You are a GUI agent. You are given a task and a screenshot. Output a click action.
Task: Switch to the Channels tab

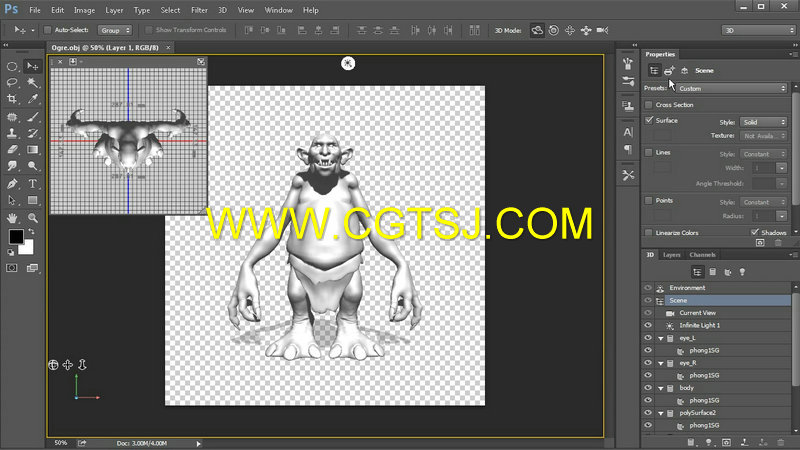pyautogui.click(x=703, y=255)
